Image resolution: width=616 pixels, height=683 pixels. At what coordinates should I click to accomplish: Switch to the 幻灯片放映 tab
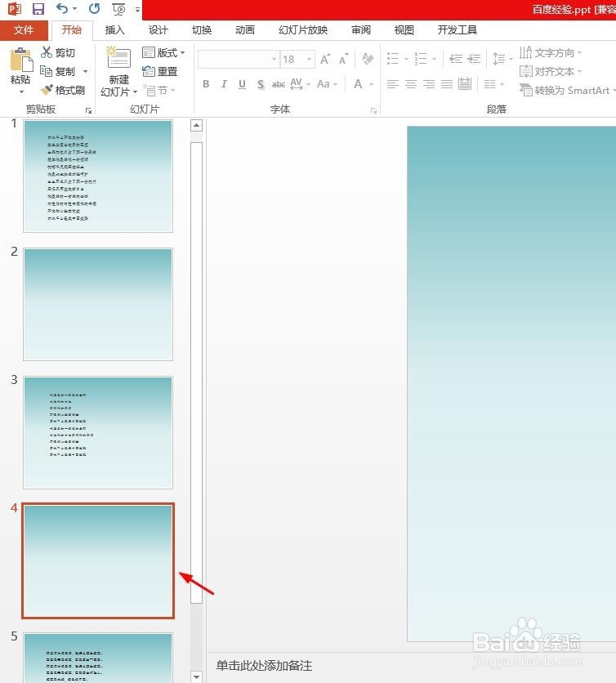(x=303, y=30)
